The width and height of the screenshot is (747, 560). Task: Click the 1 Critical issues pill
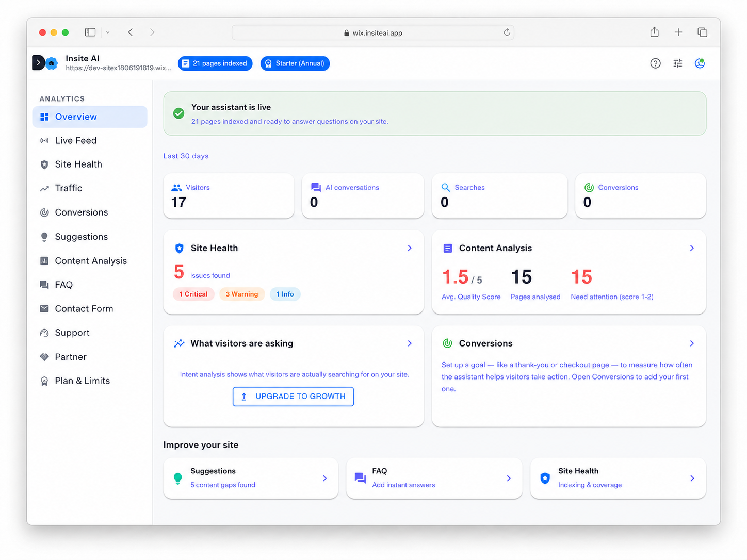193,294
